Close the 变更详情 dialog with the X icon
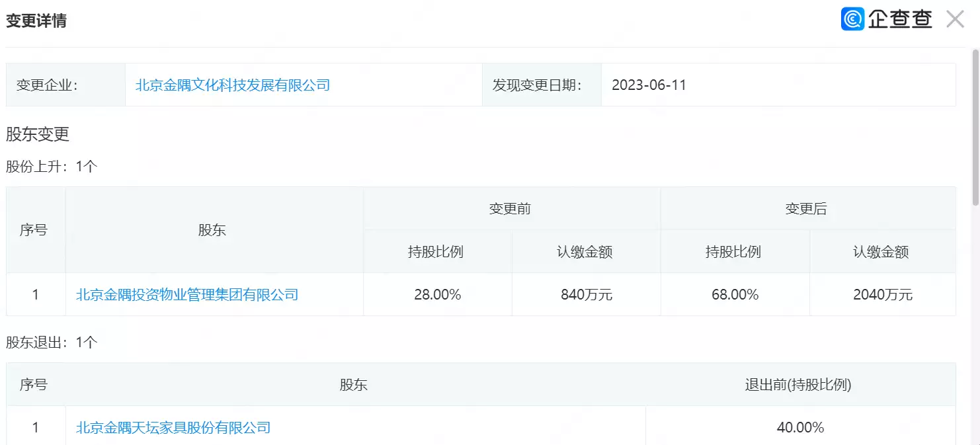 [x=955, y=19]
